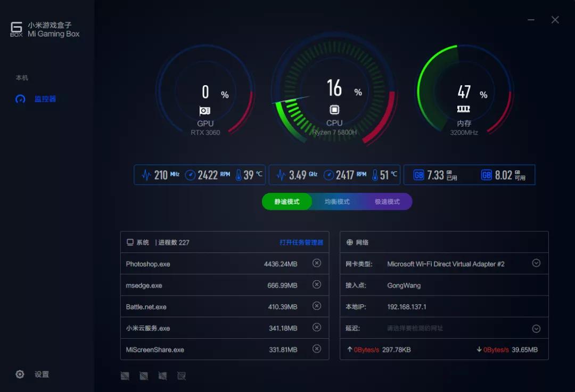This screenshot has width=575, height=392.
Task: Open the 监控器 monitor gauge icon
Action: coord(20,99)
